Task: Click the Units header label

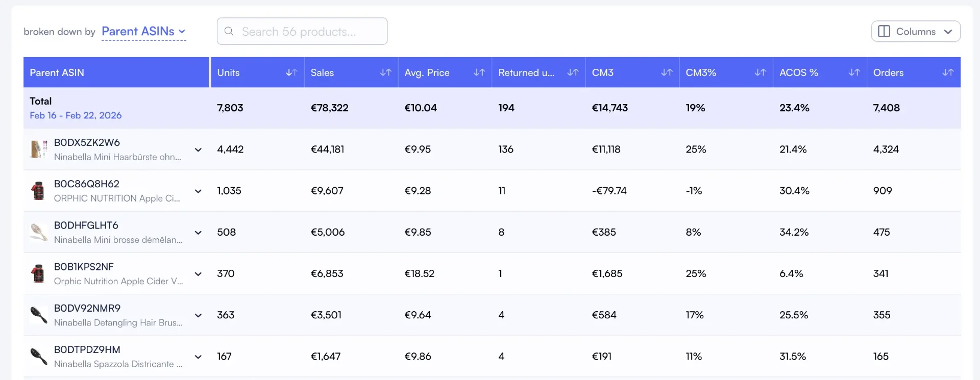Action: coord(228,72)
